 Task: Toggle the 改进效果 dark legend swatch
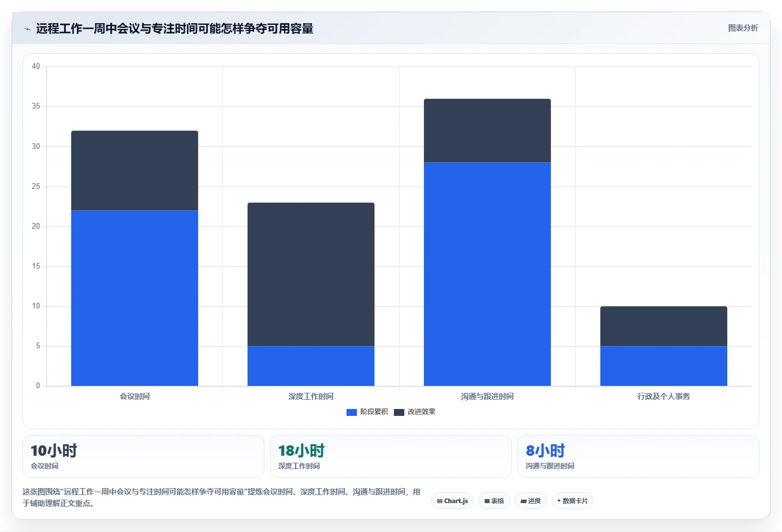pyautogui.click(x=399, y=412)
